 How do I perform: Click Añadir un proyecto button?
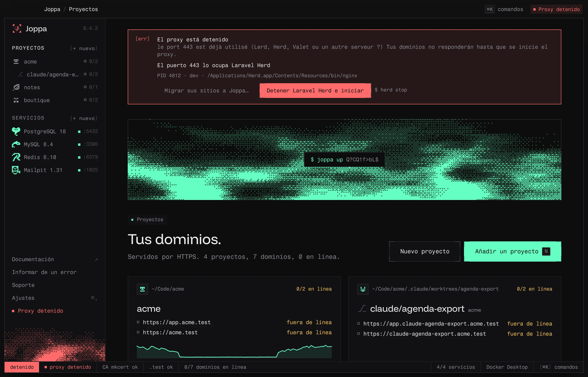click(512, 251)
